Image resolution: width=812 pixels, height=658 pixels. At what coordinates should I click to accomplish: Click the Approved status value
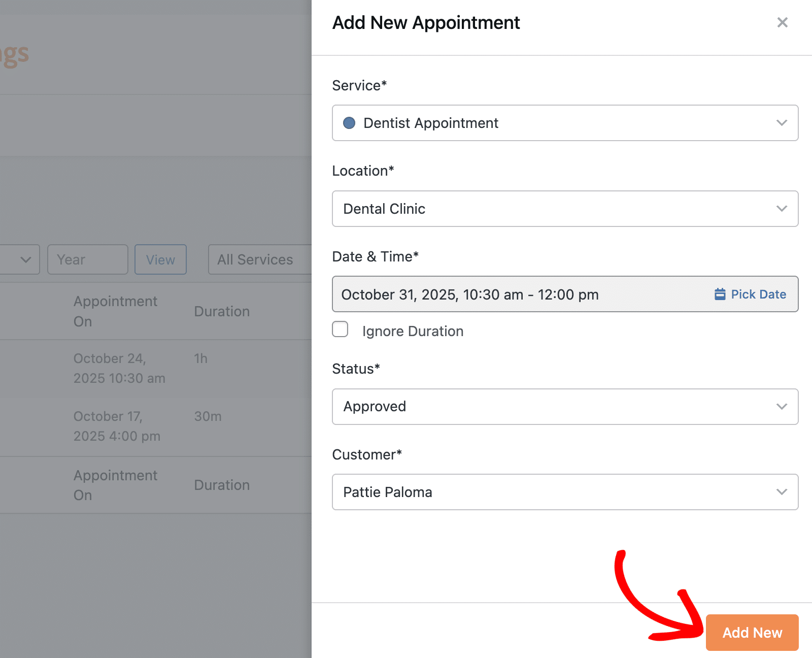(x=375, y=407)
